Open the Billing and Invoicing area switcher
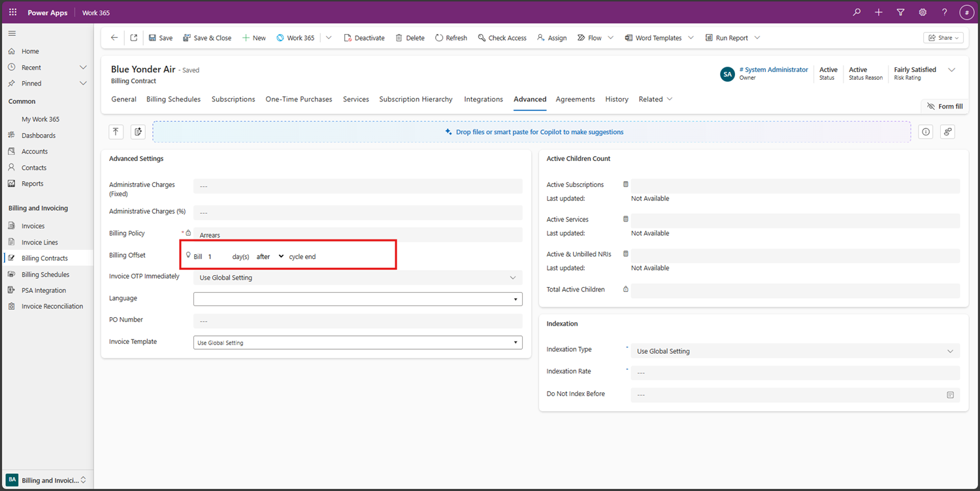The image size is (980, 491). (x=47, y=480)
